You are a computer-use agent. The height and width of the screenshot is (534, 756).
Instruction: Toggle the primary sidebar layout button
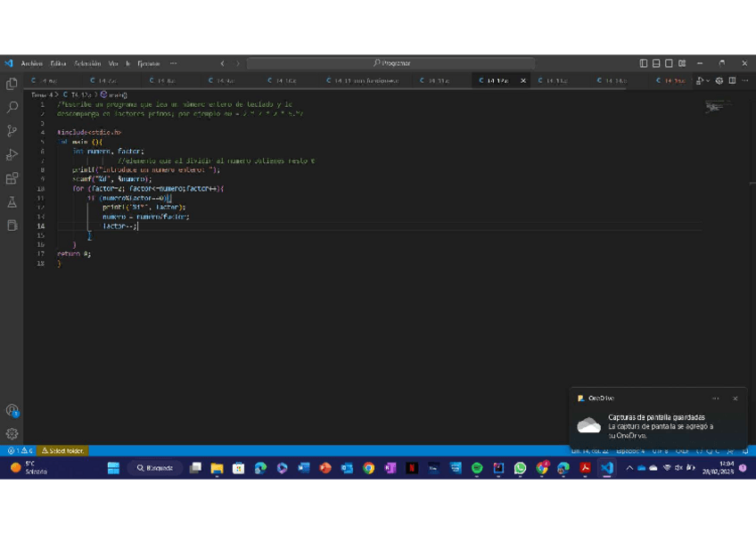(644, 63)
